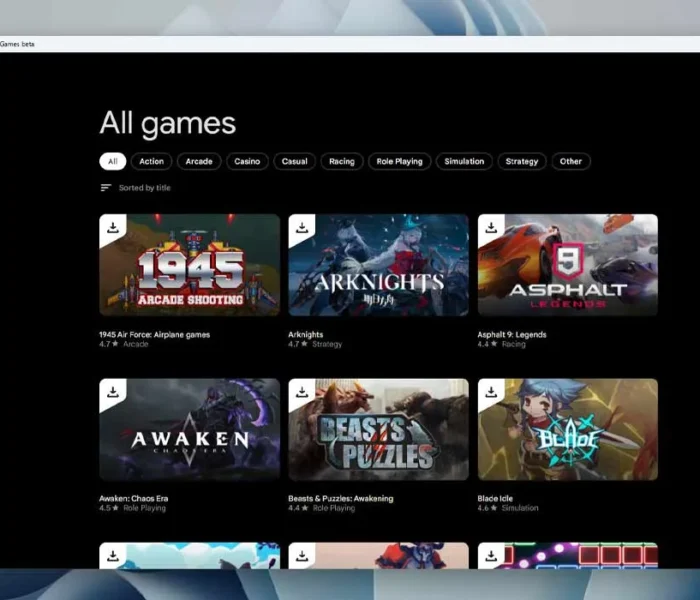The image size is (700, 600).
Task: Filter games by Other
Action: 571,161
